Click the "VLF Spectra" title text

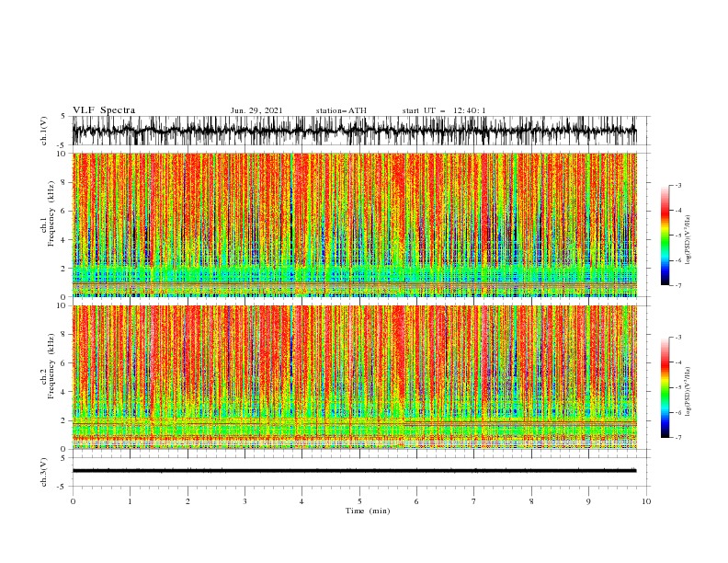(x=104, y=110)
